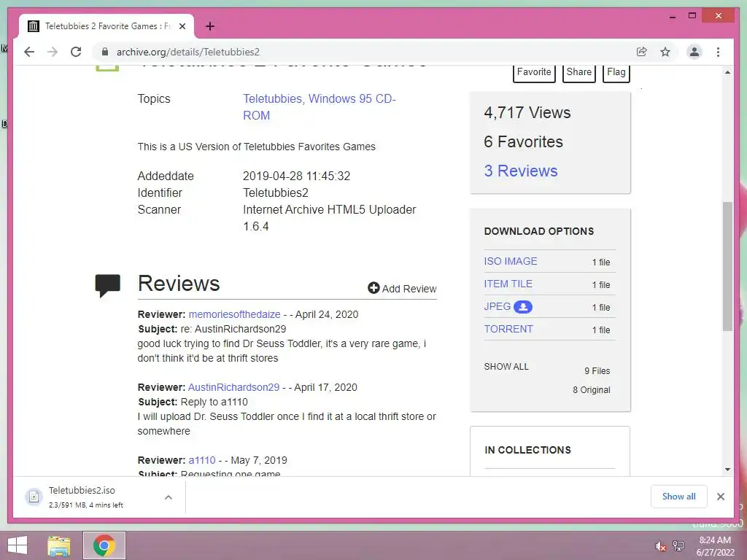Click the browser forward arrow
Image resolution: width=747 pixels, height=560 pixels.
[53, 52]
